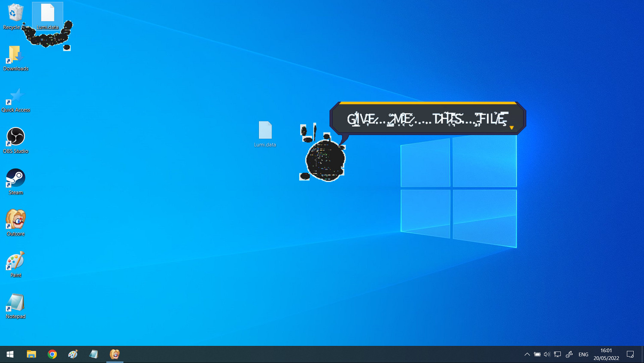Click the black glitched round character
Viewport: 644px width, 363px height.
325,160
